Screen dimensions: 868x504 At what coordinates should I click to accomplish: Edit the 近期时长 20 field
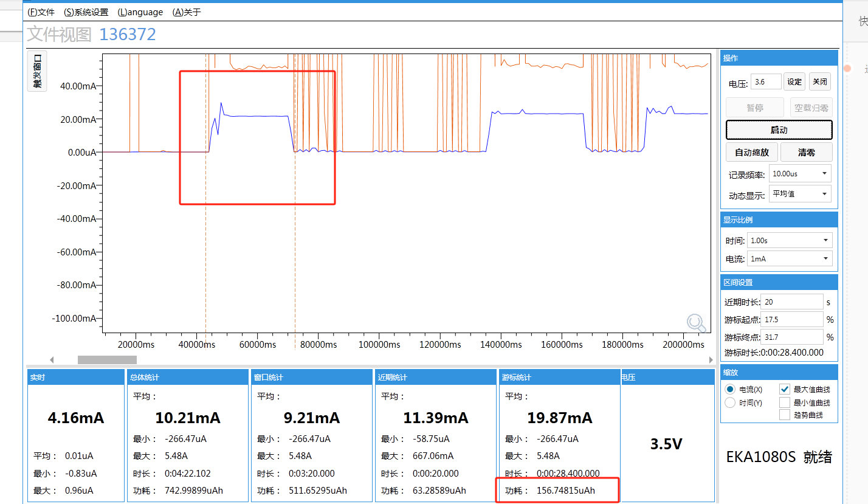tap(792, 302)
